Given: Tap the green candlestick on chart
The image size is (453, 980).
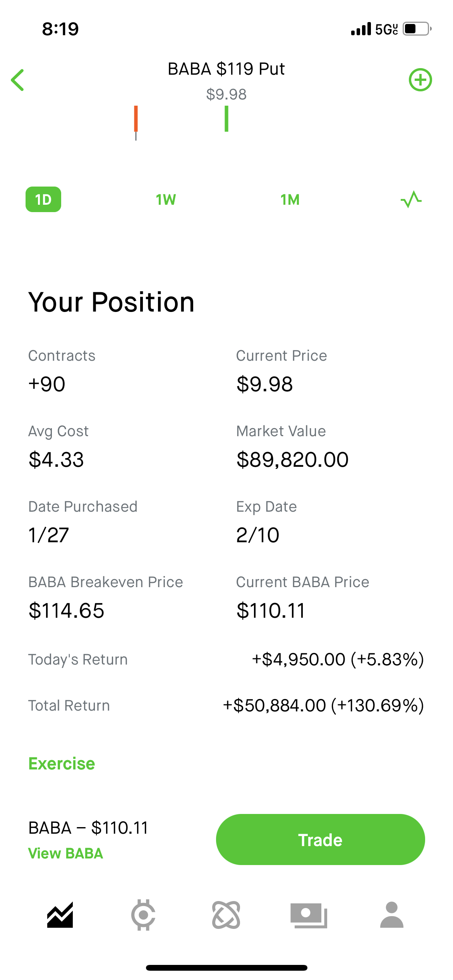Looking at the screenshot, I should point(226,119).
